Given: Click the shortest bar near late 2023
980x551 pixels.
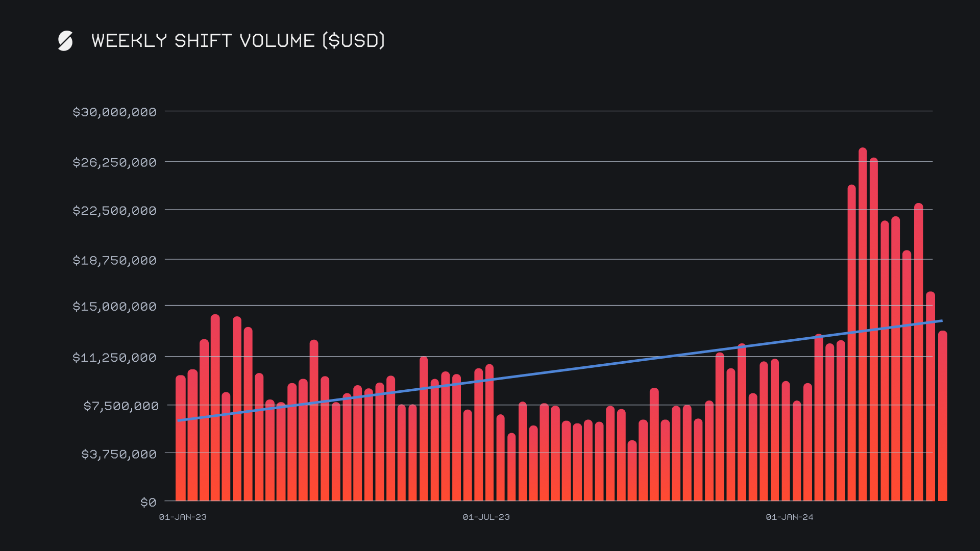Looking at the screenshot, I should pos(632,472).
